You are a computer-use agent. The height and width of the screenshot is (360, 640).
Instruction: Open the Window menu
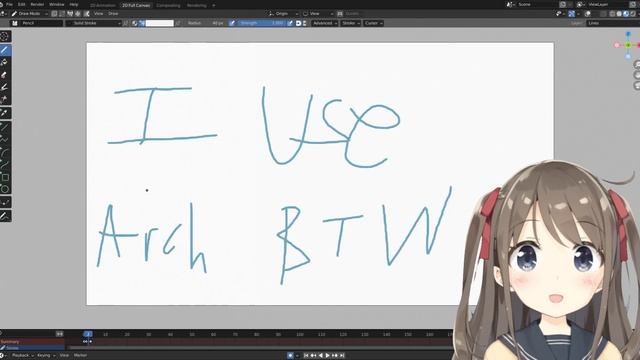pos(57,4)
